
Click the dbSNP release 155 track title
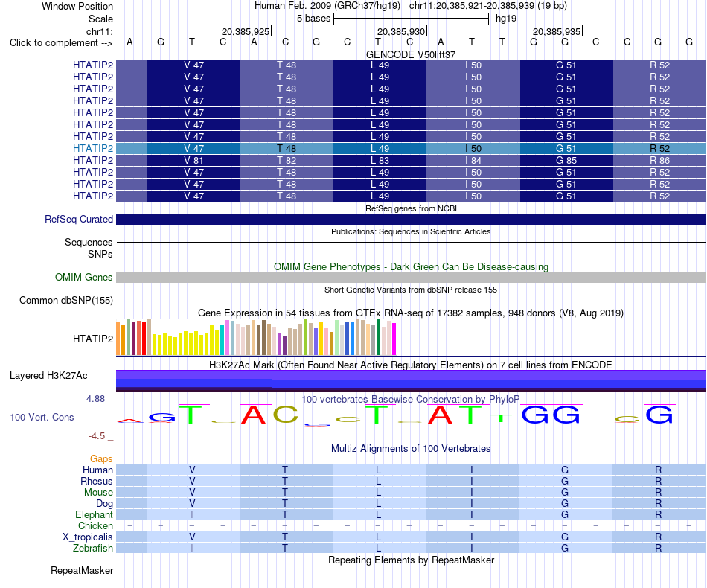coord(411,290)
